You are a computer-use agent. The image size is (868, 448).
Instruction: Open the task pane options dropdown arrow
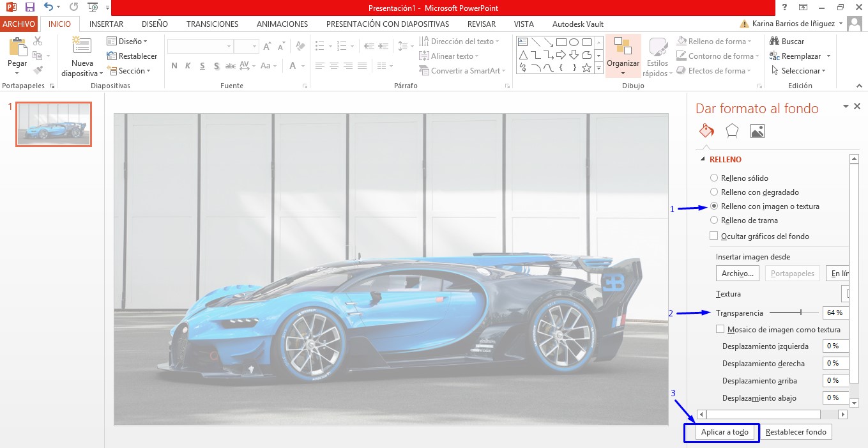pyautogui.click(x=846, y=107)
